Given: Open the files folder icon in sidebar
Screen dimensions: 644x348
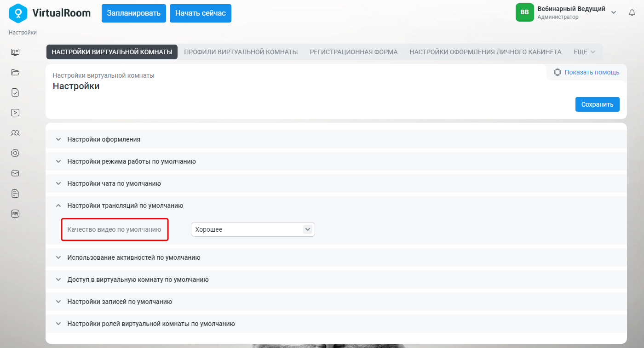Looking at the screenshot, I should (15, 72).
